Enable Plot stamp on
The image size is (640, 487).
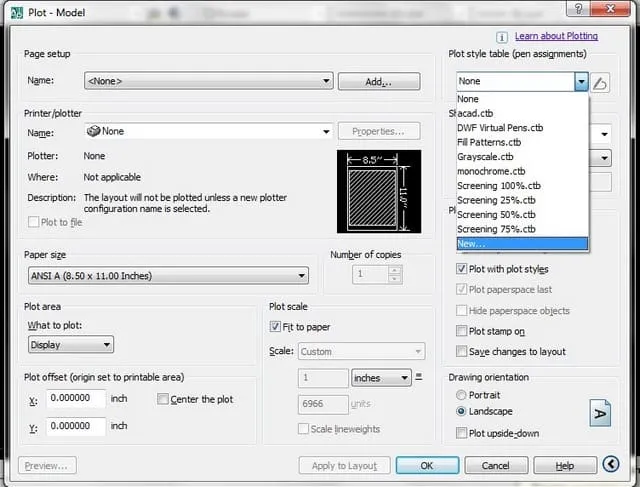tap(461, 331)
